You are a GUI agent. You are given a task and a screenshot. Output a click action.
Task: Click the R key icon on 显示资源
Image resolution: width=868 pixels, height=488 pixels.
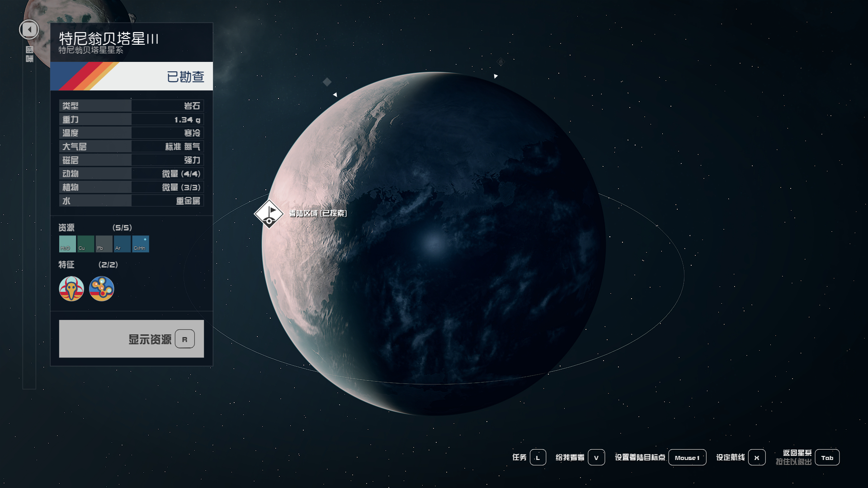click(x=184, y=339)
